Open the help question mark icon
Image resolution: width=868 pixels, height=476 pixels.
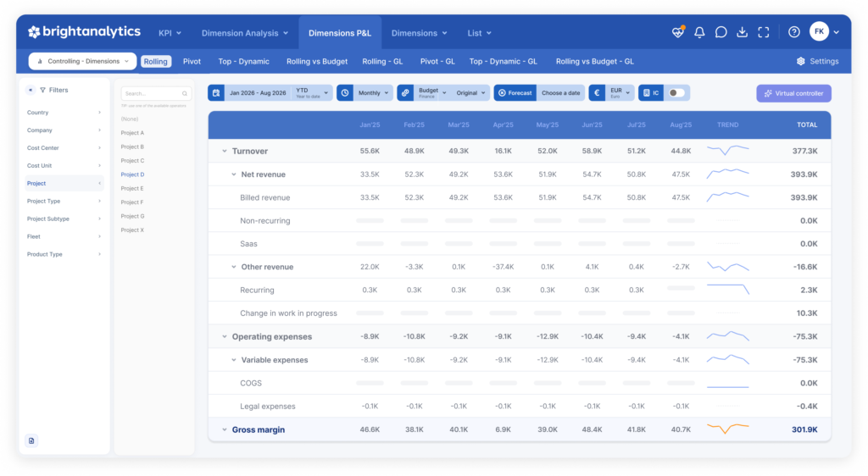(x=793, y=33)
